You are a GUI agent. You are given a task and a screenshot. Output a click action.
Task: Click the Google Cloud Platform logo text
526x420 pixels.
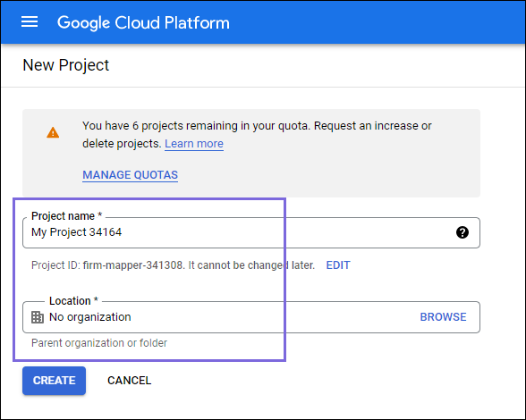tap(143, 23)
